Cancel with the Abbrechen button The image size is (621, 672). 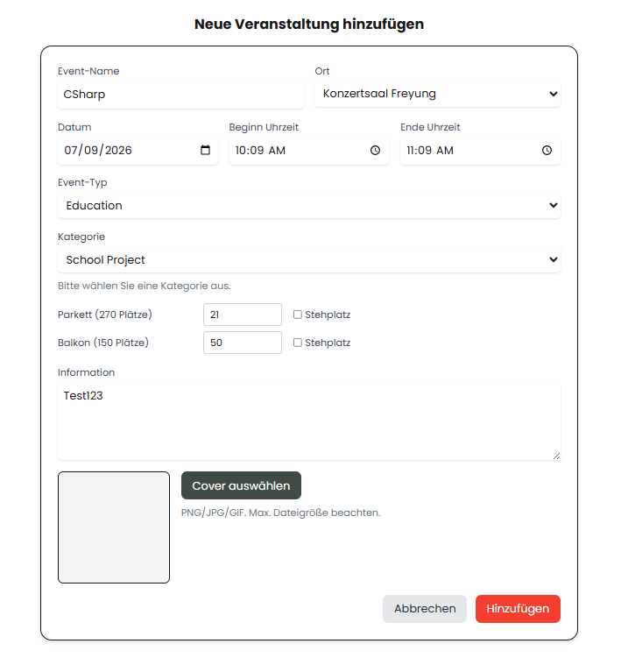pyautogui.click(x=425, y=609)
